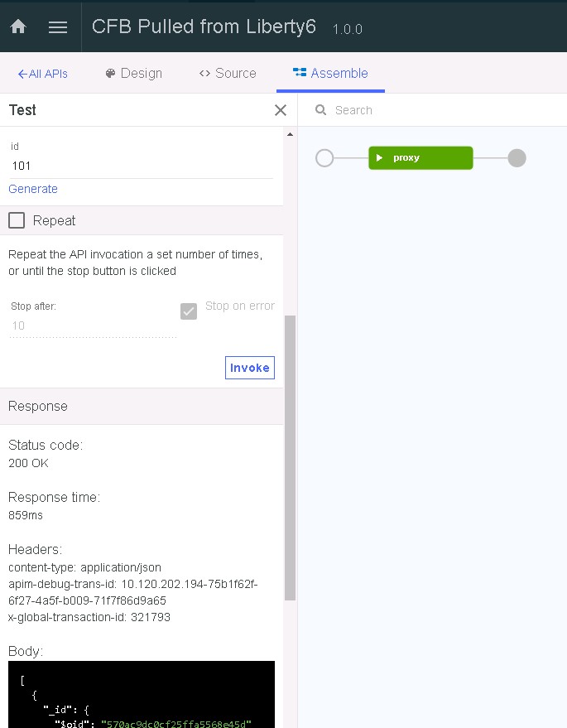Click the Generate link

pyautogui.click(x=32, y=189)
